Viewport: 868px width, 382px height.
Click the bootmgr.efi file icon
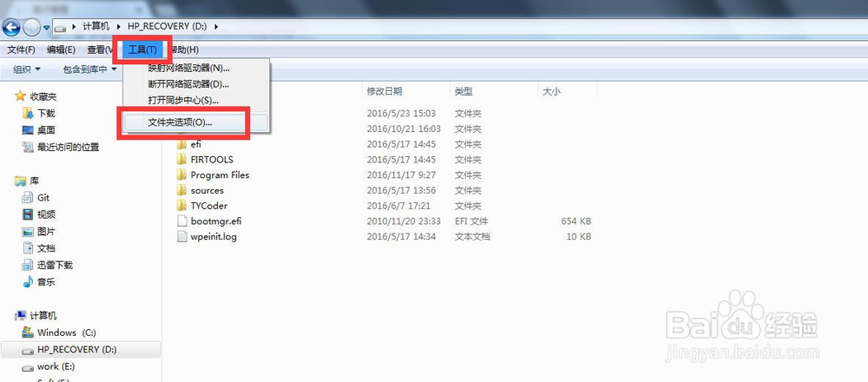[182, 221]
